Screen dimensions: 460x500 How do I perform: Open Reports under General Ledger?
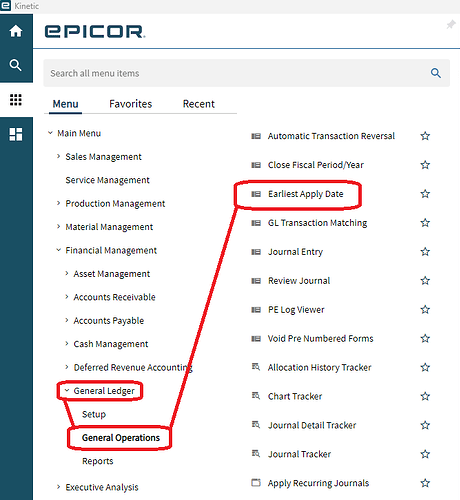click(x=98, y=461)
